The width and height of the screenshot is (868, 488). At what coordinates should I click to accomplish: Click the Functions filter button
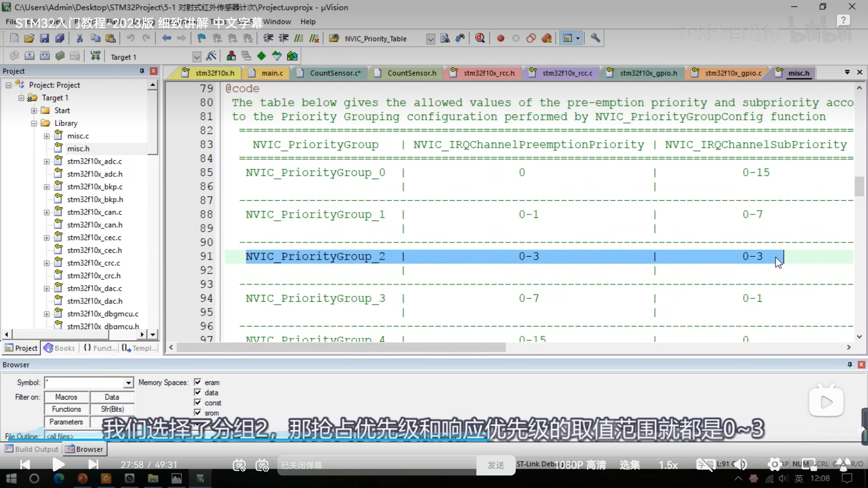66,409
